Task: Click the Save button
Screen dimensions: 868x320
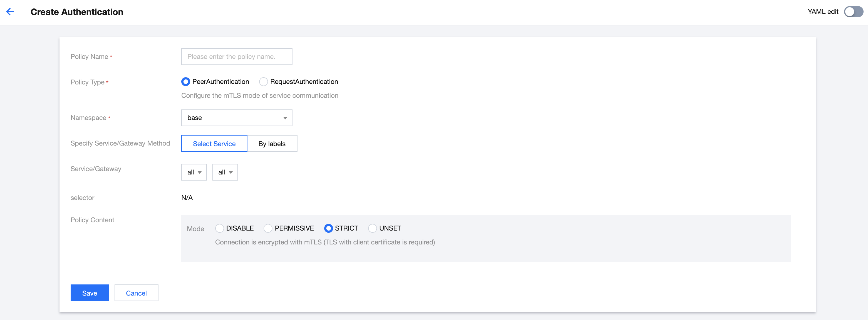Action: pos(90,293)
